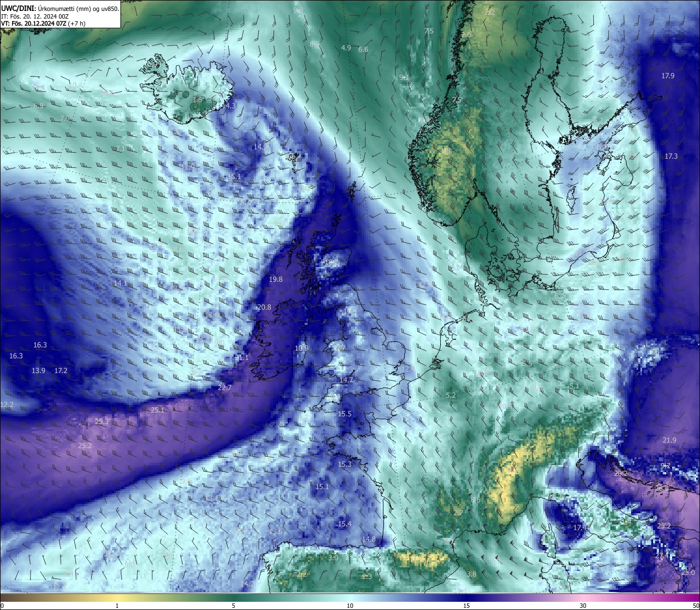The width and height of the screenshot is (700, 610).
Task: Click the 15.3 value near Brittany
Action: (x=345, y=464)
